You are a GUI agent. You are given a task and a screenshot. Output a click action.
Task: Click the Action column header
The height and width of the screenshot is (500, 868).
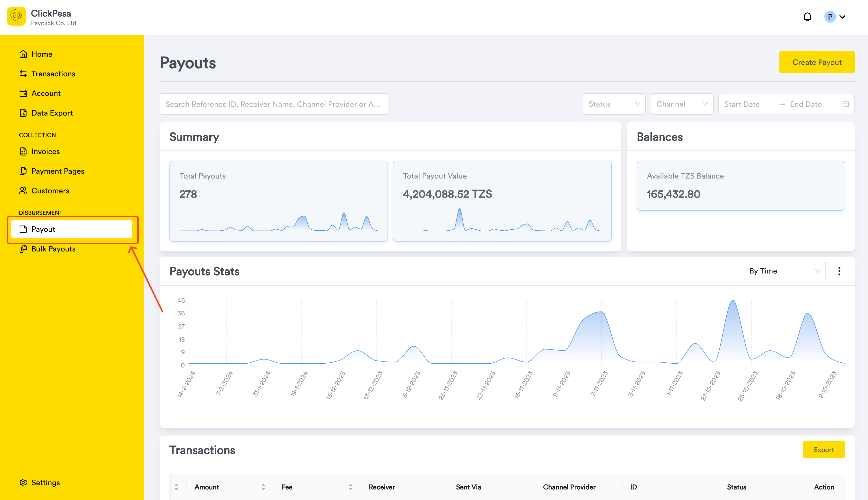point(824,487)
